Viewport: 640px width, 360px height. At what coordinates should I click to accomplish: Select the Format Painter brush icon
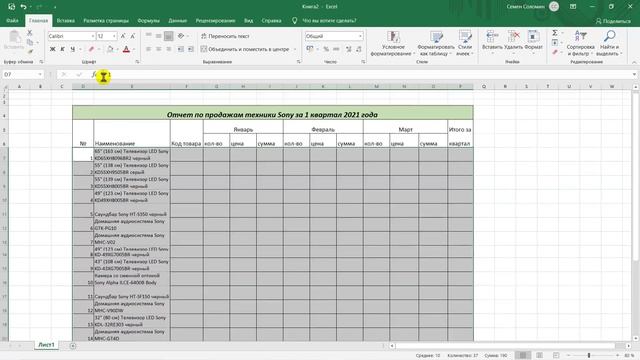click(30, 52)
